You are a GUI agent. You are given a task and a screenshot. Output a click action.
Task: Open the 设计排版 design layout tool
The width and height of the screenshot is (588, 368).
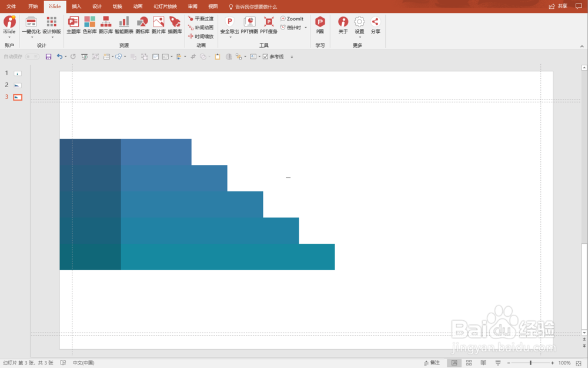tap(51, 25)
